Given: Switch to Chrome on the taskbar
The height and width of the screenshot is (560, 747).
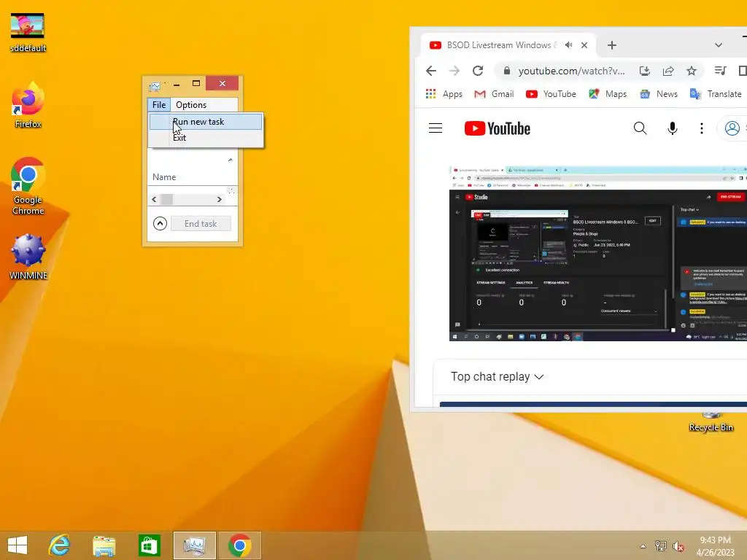Looking at the screenshot, I should [239, 545].
